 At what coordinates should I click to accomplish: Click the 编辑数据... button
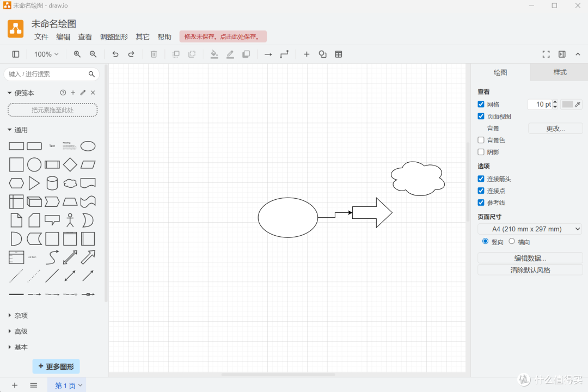pos(530,258)
